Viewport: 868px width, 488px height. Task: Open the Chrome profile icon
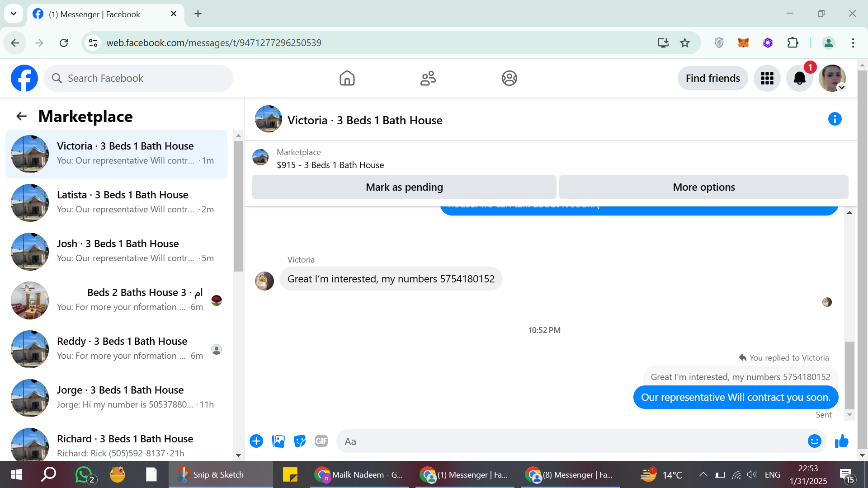coord(828,43)
